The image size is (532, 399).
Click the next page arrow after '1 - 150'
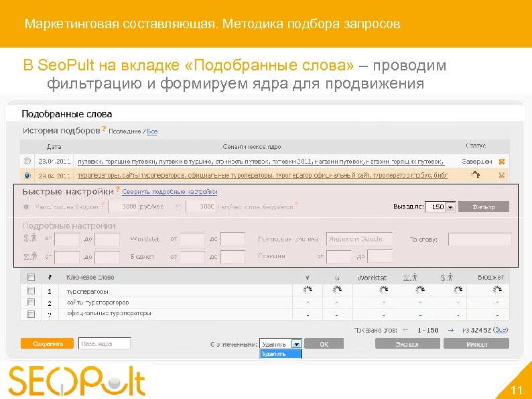click(x=450, y=330)
